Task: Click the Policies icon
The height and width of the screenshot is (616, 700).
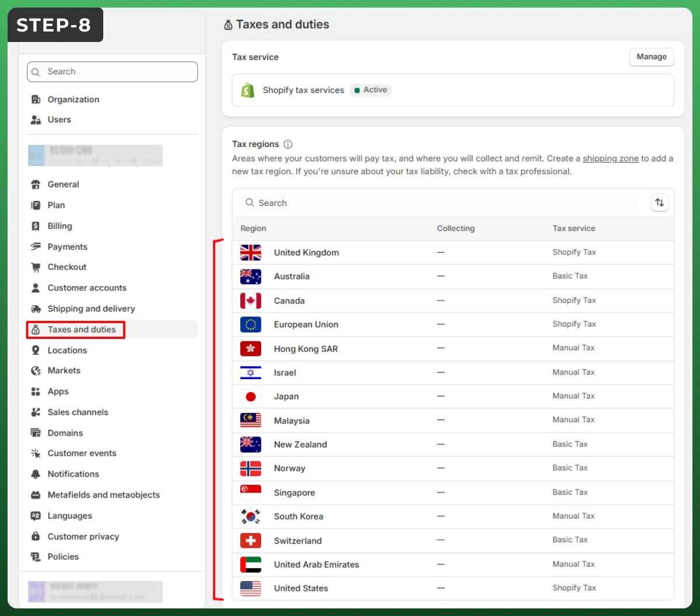Action: pyautogui.click(x=36, y=557)
